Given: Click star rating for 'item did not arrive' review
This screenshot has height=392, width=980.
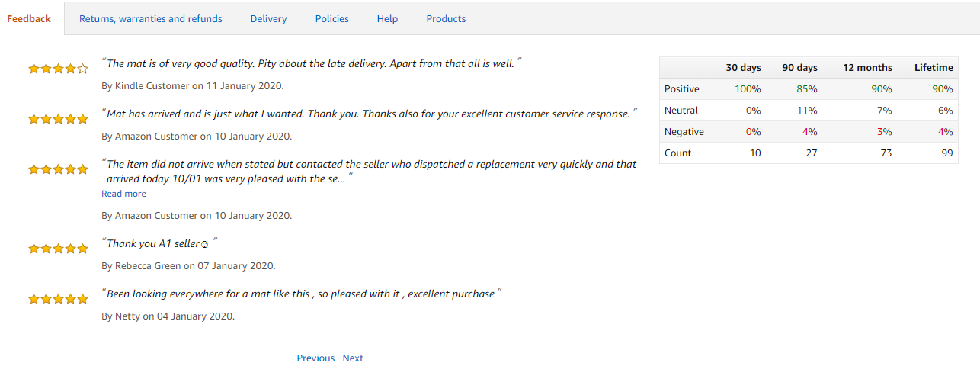Looking at the screenshot, I should click(59, 169).
